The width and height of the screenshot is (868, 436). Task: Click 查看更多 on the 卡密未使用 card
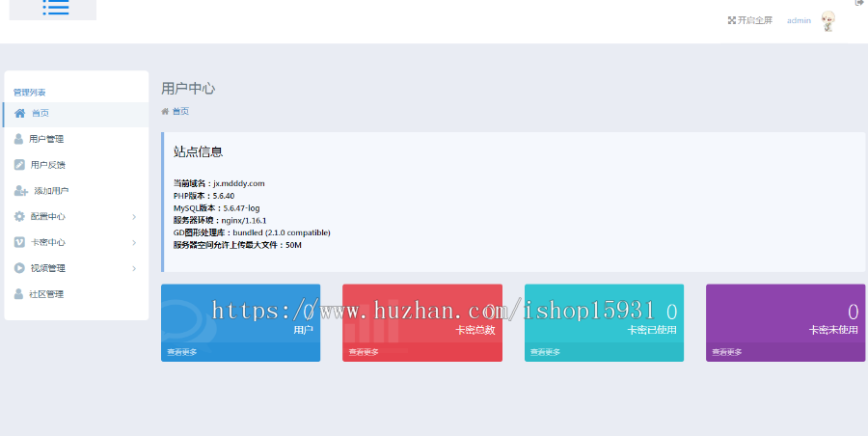tap(727, 352)
